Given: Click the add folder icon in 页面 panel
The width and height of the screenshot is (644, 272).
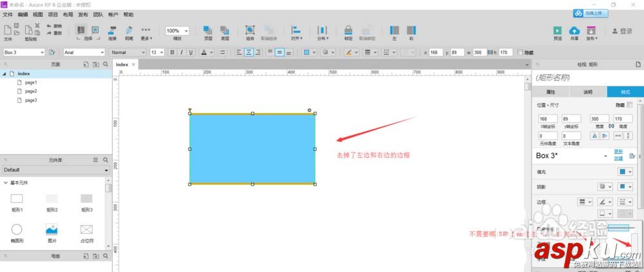Looking at the screenshot, I should pyautogui.click(x=96, y=64).
